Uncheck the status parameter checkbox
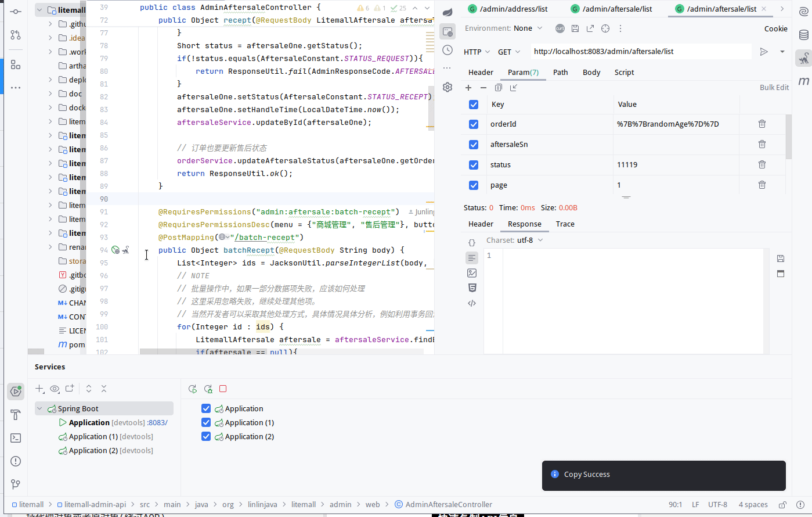This screenshot has width=812, height=517. coord(474,165)
